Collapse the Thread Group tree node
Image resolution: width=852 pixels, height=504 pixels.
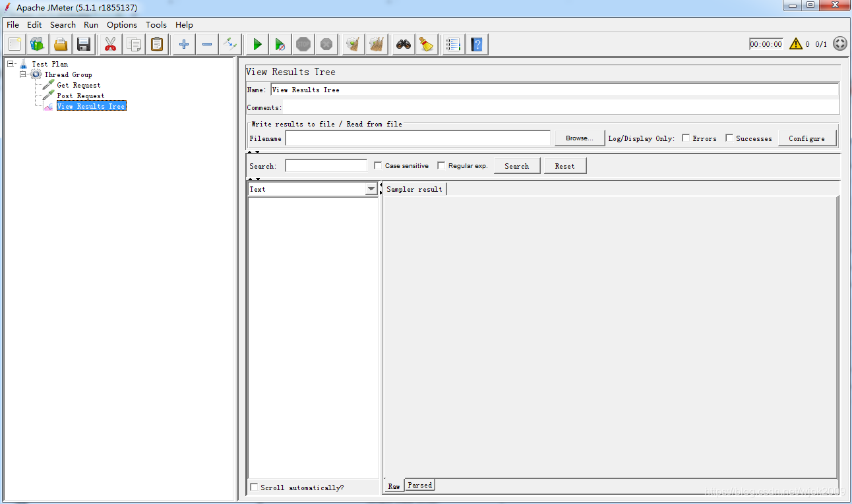coord(23,74)
